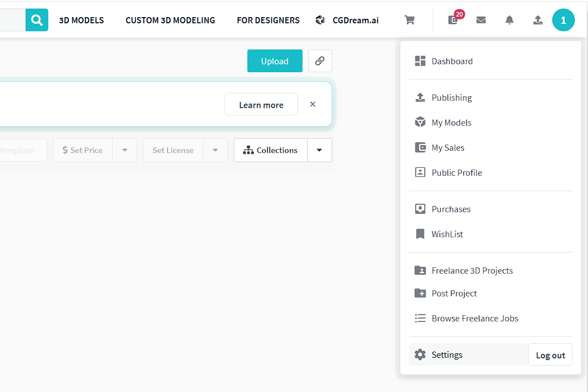
Task: Click the My Models cube icon
Action: pos(420,122)
